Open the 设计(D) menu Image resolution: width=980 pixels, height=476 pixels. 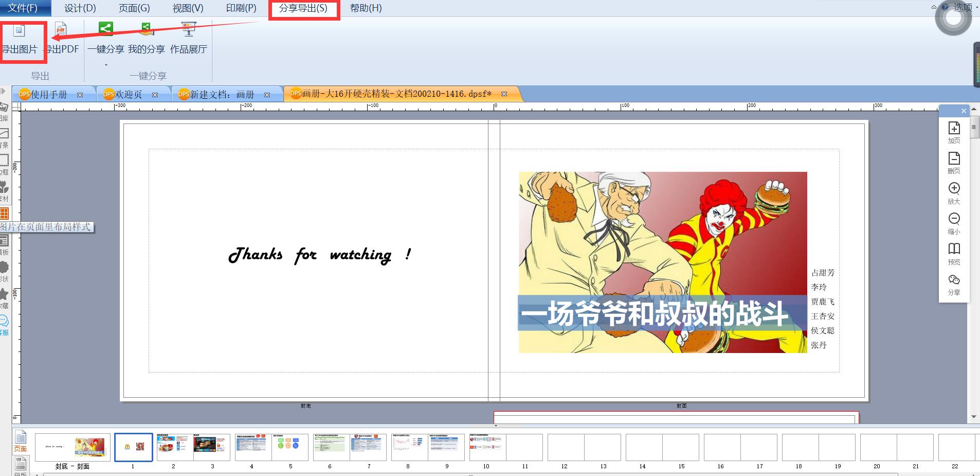click(x=80, y=8)
